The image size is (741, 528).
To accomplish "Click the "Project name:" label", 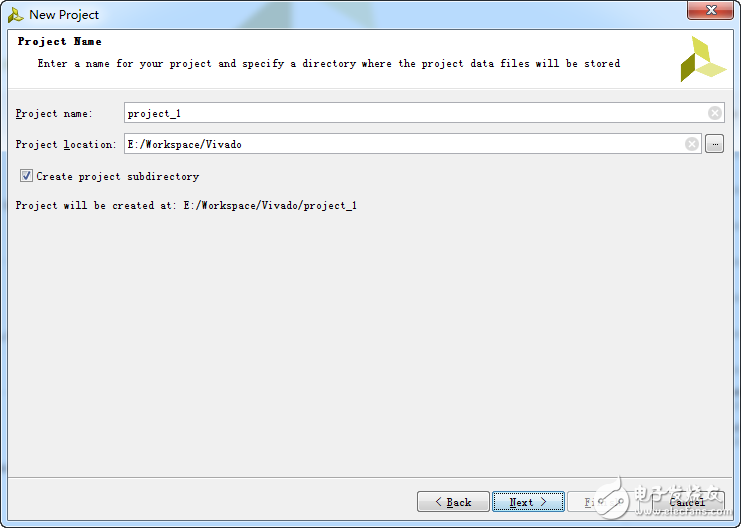I will point(54,114).
